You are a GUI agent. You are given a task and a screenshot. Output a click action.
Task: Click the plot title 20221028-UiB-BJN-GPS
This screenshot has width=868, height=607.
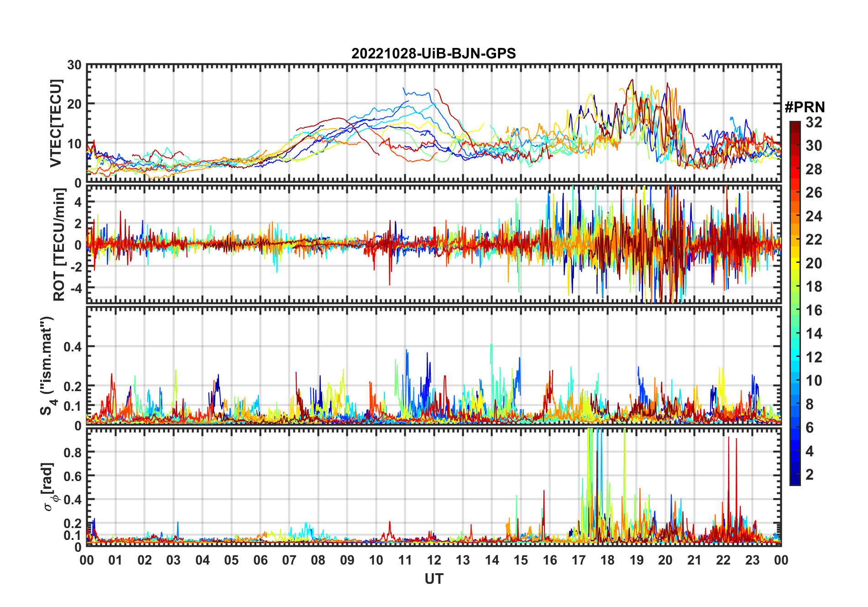[x=434, y=54]
